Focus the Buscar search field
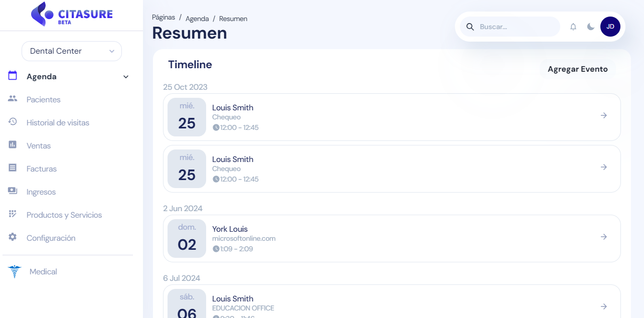Viewport: 644px width, 318px height. point(517,27)
